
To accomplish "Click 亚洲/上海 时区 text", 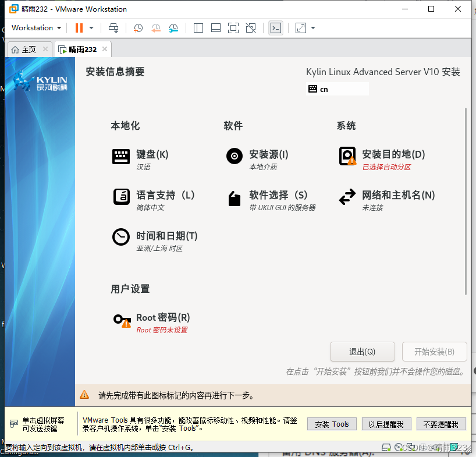I will (159, 249).
